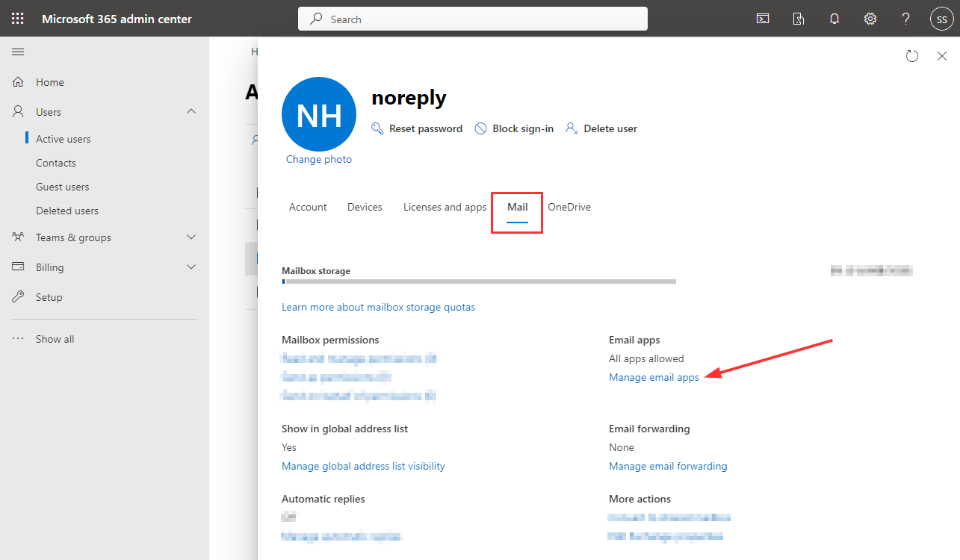The height and width of the screenshot is (560, 960).
Task: Click the Teams & groups icon
Action: [19, 237]
